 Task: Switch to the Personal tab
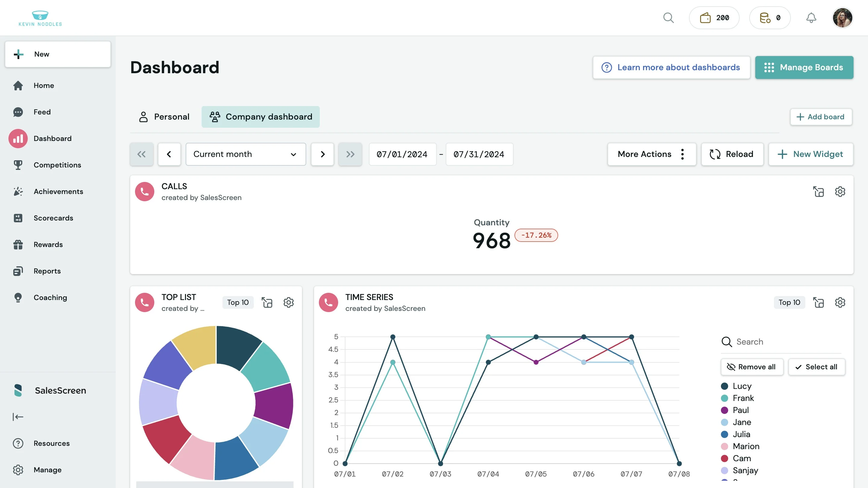[x=164, y=117]
